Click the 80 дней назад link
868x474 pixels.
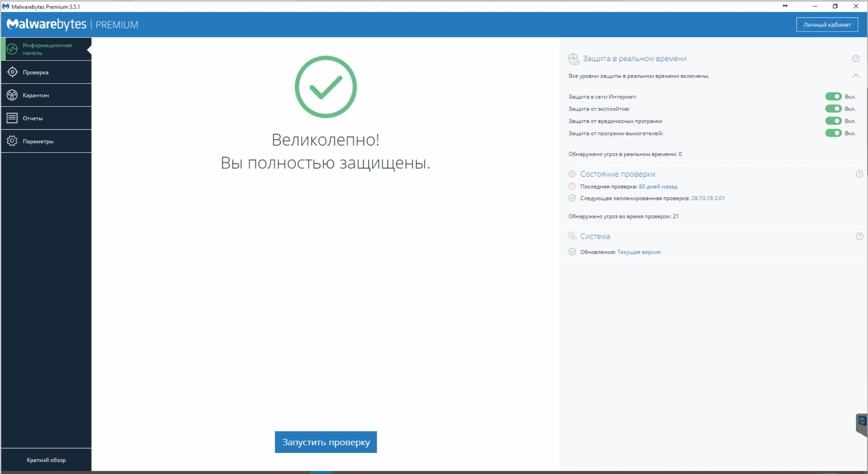tap(658, 186)
